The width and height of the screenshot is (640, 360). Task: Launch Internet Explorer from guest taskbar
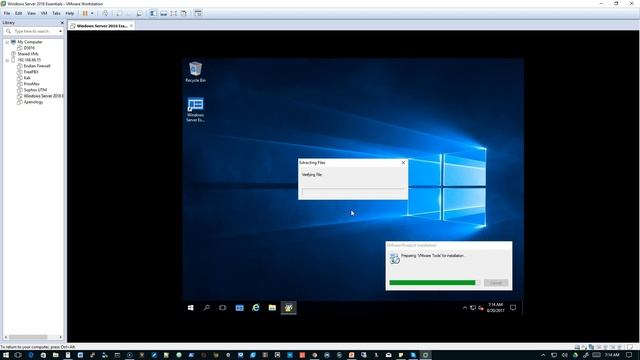coord(256,308)
